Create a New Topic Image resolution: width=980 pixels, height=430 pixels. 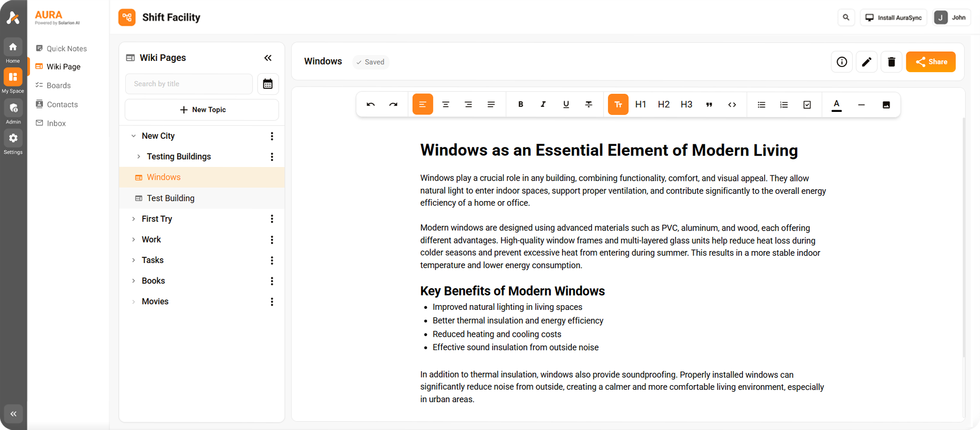click(202, 110)
